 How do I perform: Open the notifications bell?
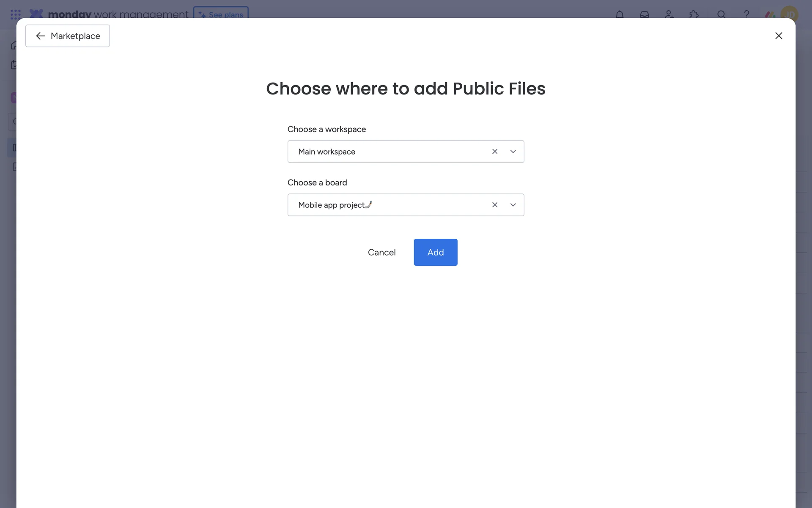pyautogui.click(x=620, y=14)
